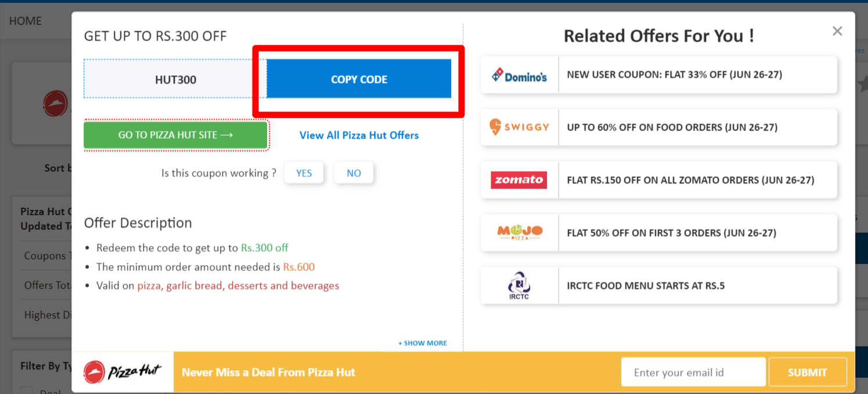Click the IRCTC logo
Screen dimensions: 868x394
pos(518,285)
